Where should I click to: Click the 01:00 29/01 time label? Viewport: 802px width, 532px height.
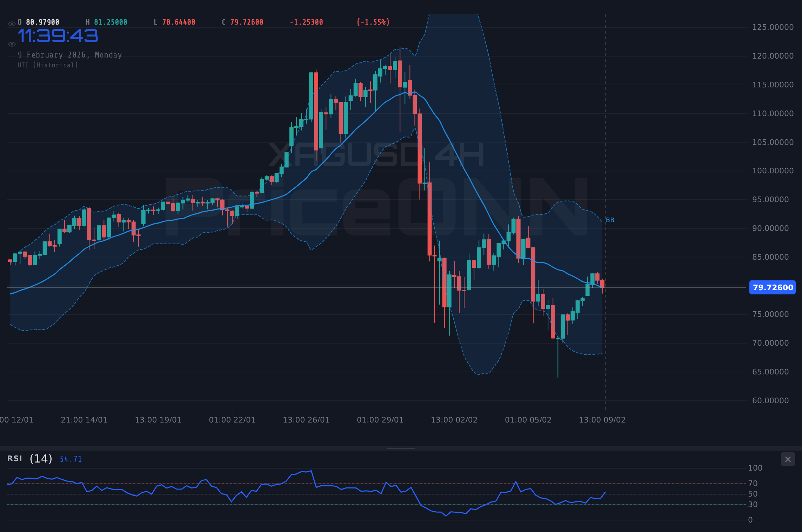coord(380,420)
